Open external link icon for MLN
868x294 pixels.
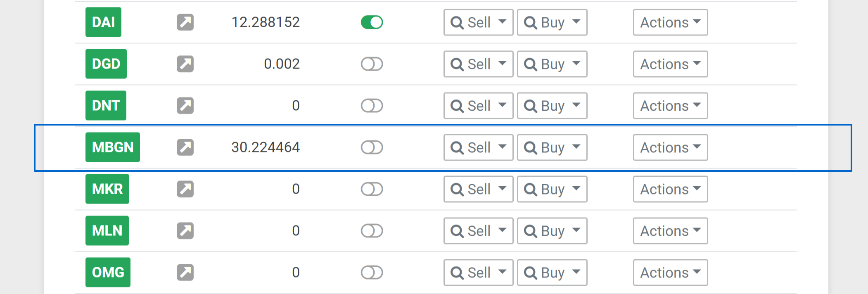(185, 231)
